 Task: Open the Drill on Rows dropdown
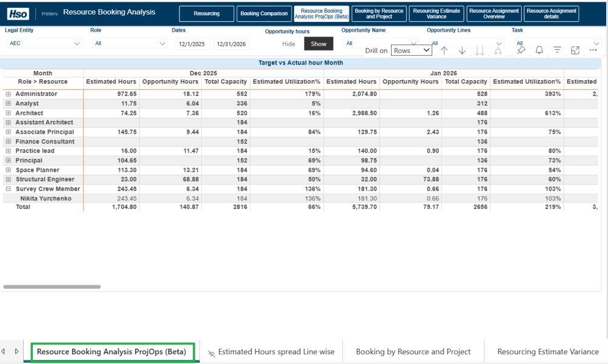point(411,51)
